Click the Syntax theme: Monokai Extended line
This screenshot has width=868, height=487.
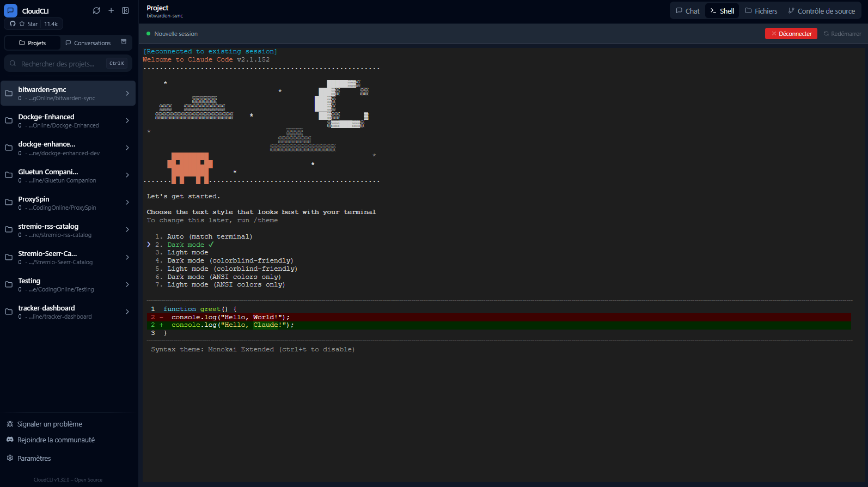pyautogui.click(x=253, y=349)
